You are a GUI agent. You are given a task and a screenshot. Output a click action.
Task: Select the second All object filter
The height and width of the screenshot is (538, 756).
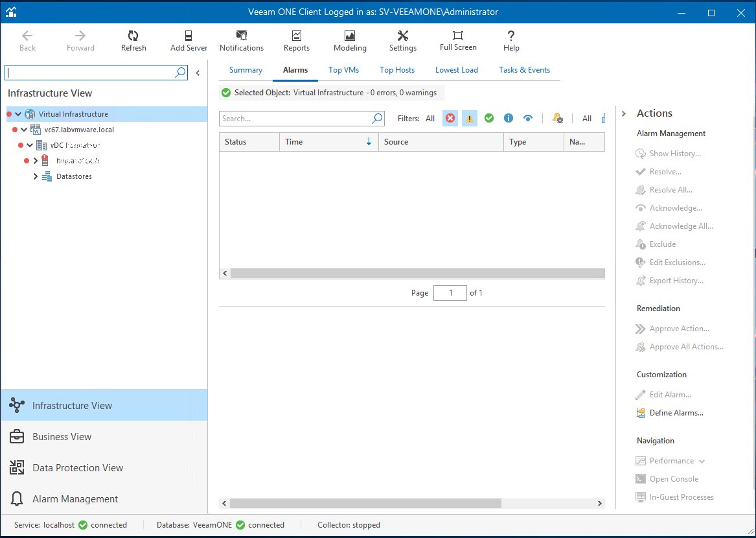pos(587,119)
